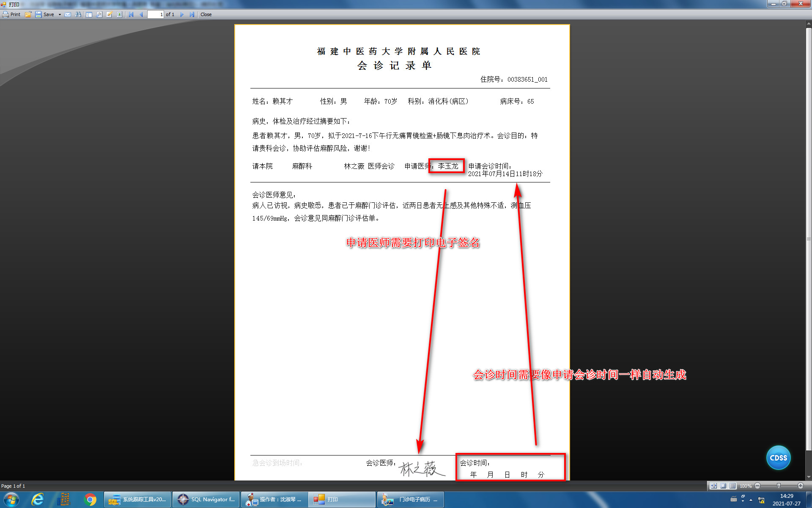Click the Print toolbar button
The image size is (812, 508).
pyautogui.click(x=11, y=14)
